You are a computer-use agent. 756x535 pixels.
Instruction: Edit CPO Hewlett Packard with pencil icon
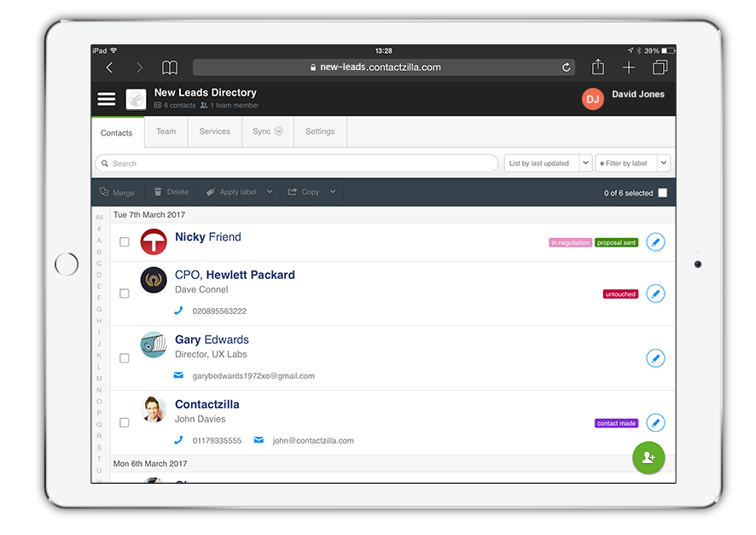coord(655,294)
